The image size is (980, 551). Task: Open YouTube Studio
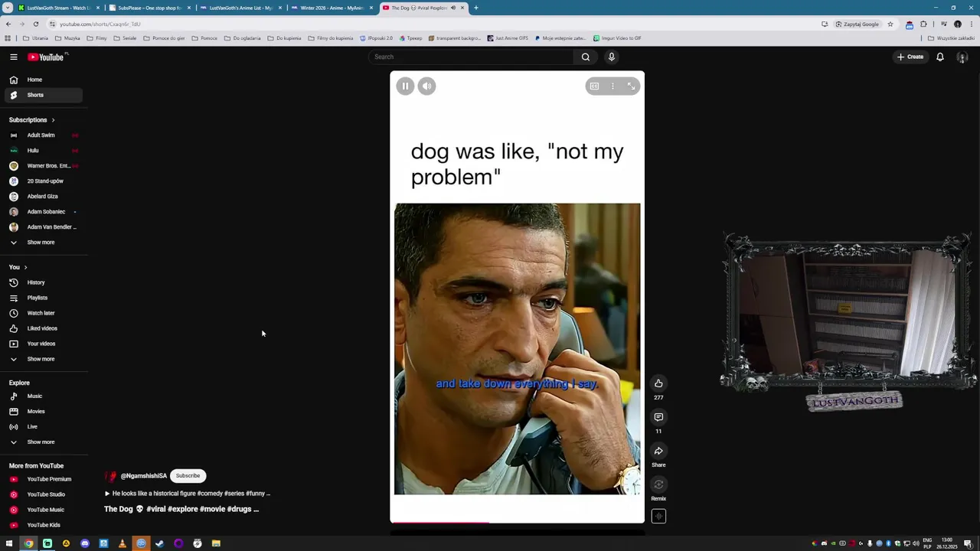[x=43, y=494]
